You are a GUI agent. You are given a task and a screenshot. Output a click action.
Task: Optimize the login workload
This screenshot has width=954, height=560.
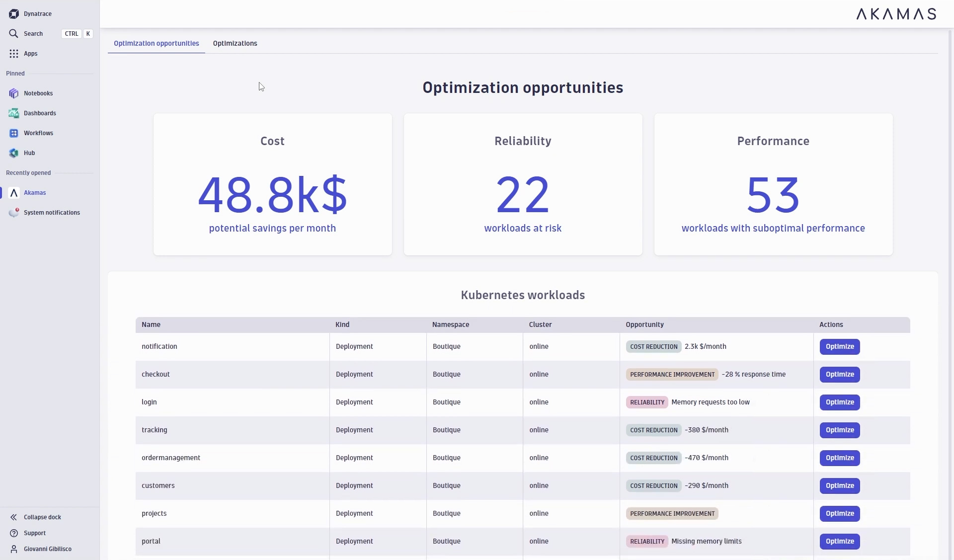839,402
